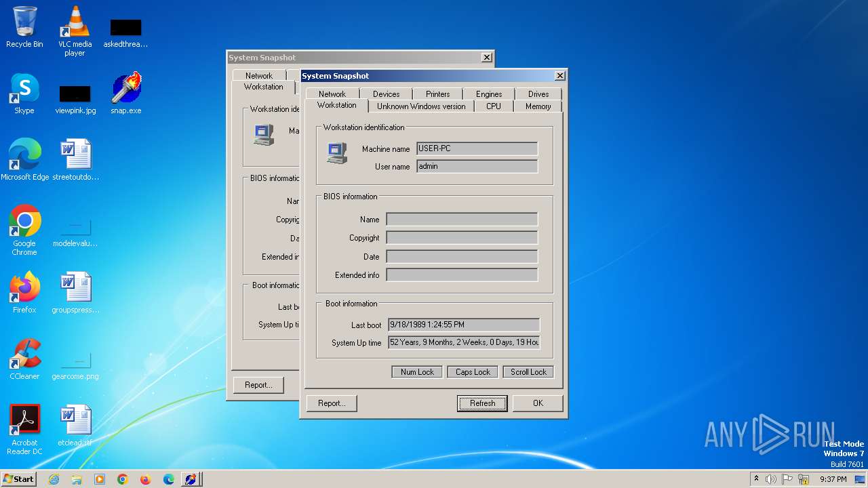Viewport: 868px width, 488px height.
Task: Switch to the Drives tab
Action: tap(538, 94)
